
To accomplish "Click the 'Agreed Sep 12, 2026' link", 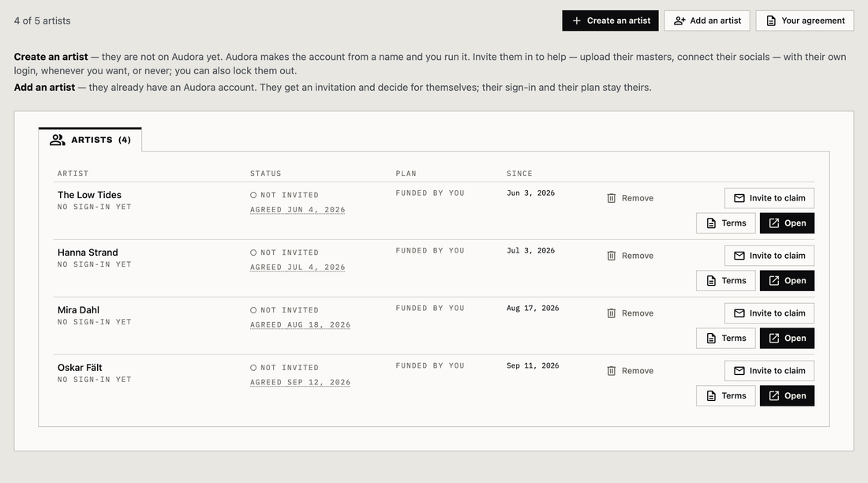I will [x=300, y=383].
